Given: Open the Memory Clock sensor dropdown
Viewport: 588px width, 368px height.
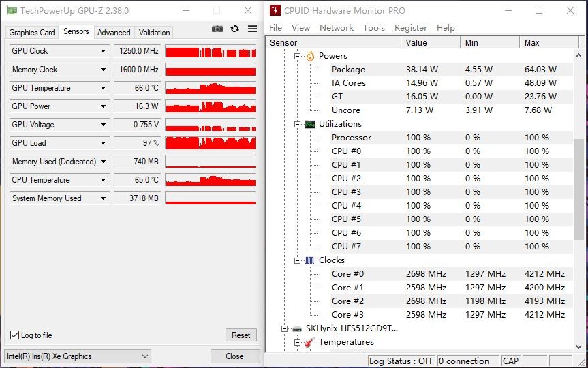Looking at the screenshot, I should 103,70.
